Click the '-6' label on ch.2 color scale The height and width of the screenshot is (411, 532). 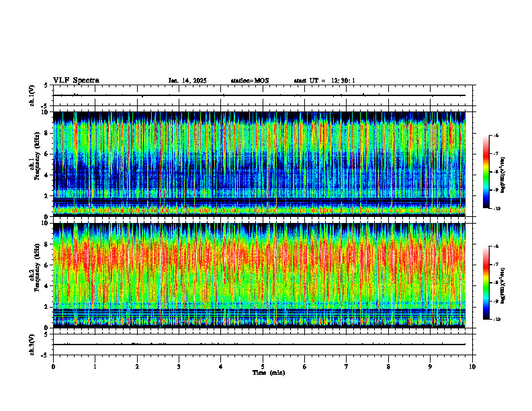[496, 246]
